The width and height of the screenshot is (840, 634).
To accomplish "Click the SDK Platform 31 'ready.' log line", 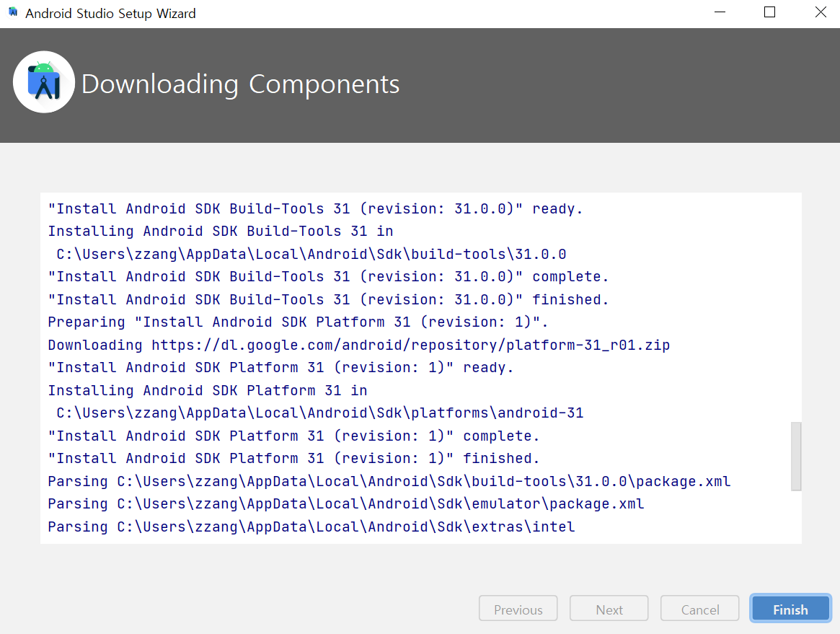I will coord(280,367).
